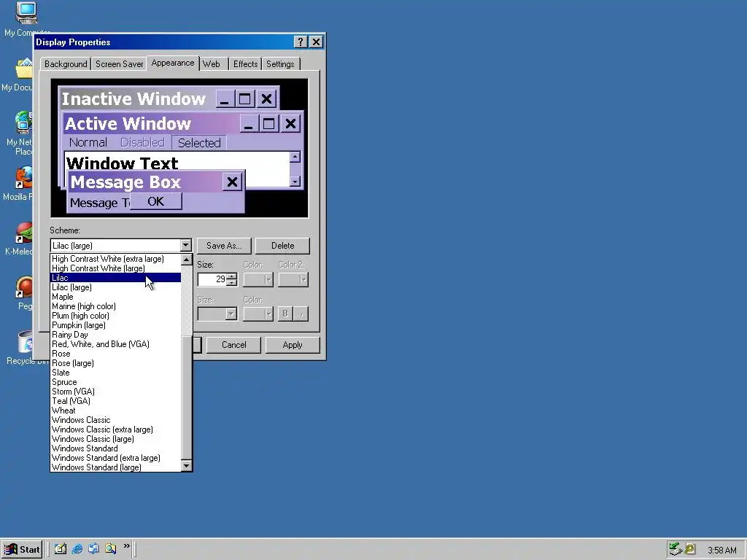This screenshot has height=560, width=747.
Task: Launch Internet Explorer from quick launch
Action: [77, 548]
